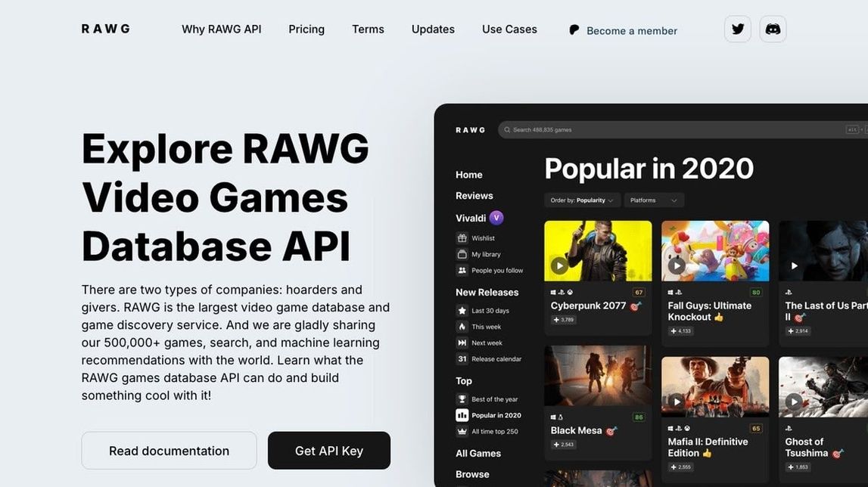868x487 pixels.
Task: Click the +2,543 add button under Black Mesa
Action: [564, 445]
